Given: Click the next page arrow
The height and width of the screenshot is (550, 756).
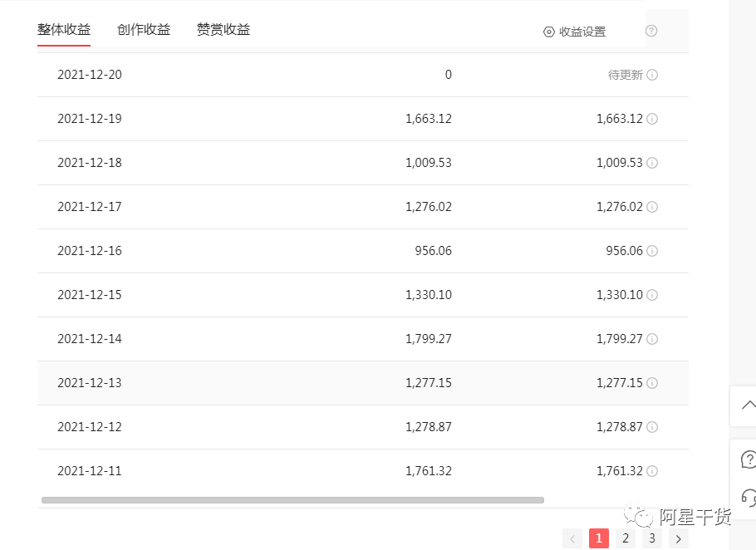Looking at the screenshot, I should pyautogui.click(x=679, y=538).
